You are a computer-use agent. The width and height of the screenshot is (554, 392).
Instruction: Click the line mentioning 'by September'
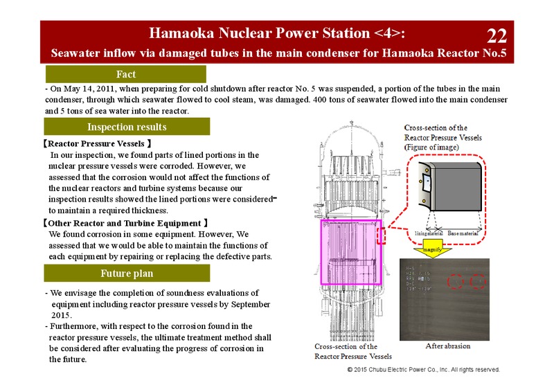[161, 304]
